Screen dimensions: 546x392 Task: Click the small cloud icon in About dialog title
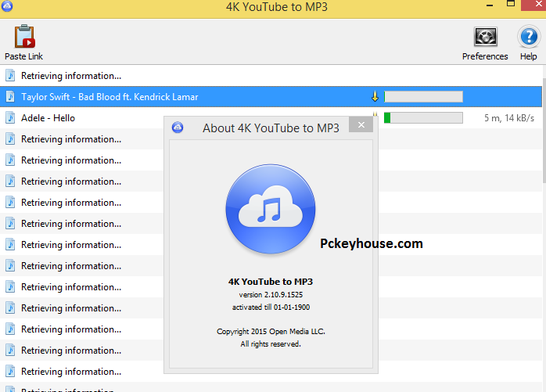pos(178,128)
